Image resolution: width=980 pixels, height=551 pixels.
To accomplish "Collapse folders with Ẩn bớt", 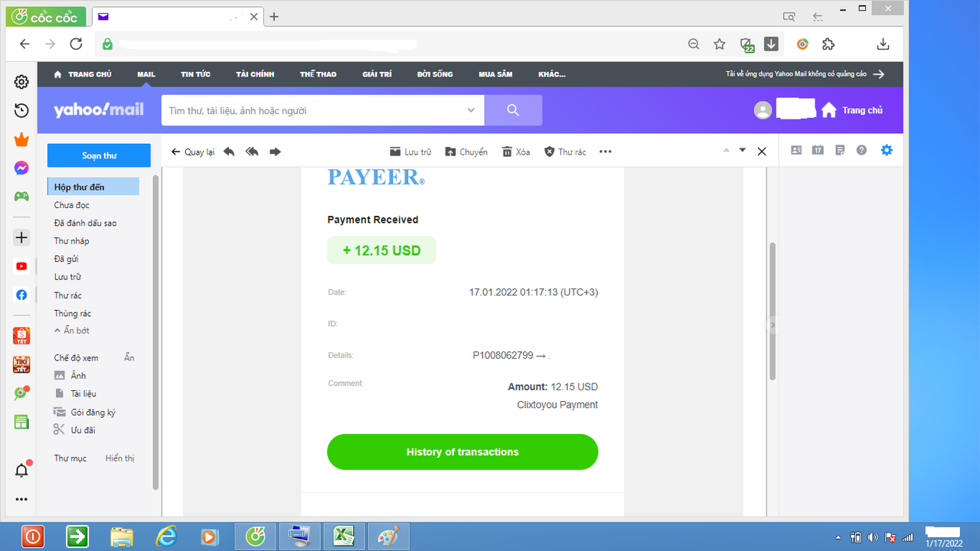I will point(72,331).
